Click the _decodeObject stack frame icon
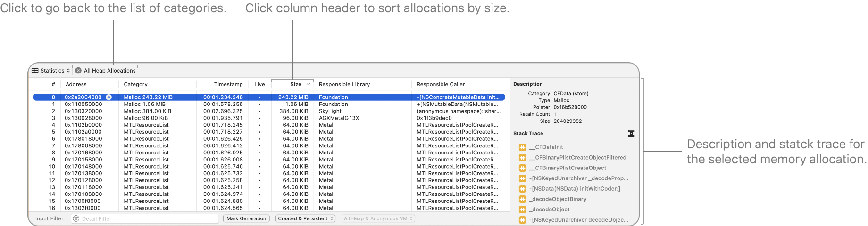Image resolution: width=868 pixels, height=226 pixels. [x=522, y=210]
